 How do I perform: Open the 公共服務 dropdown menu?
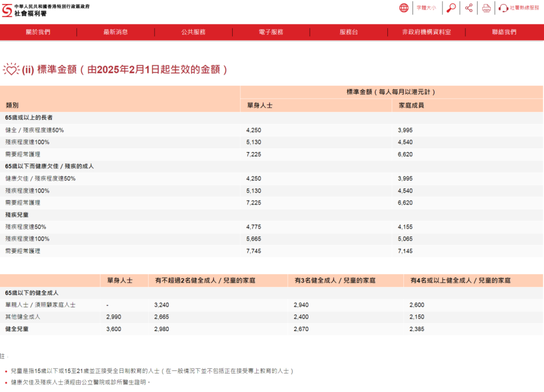(193, 32)
